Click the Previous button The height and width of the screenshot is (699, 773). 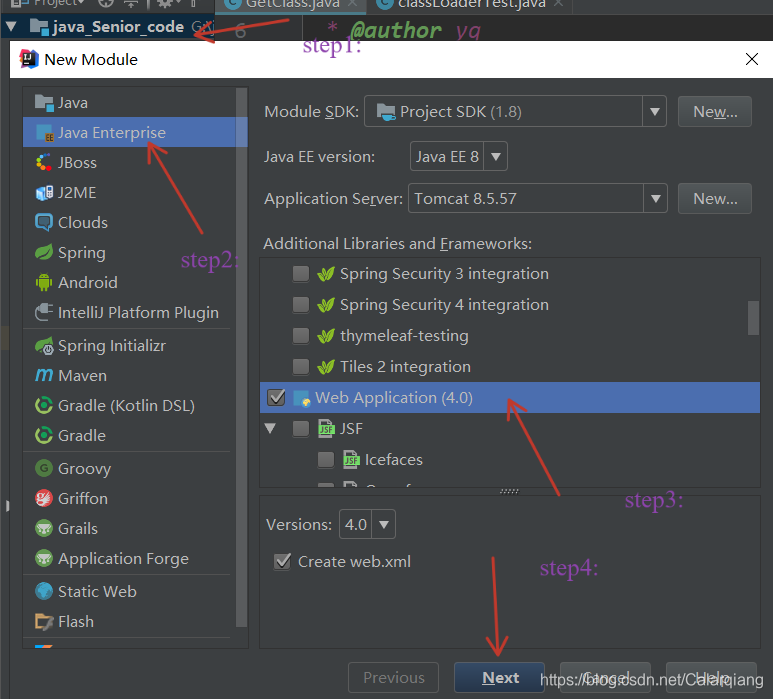tap(393, 678)
